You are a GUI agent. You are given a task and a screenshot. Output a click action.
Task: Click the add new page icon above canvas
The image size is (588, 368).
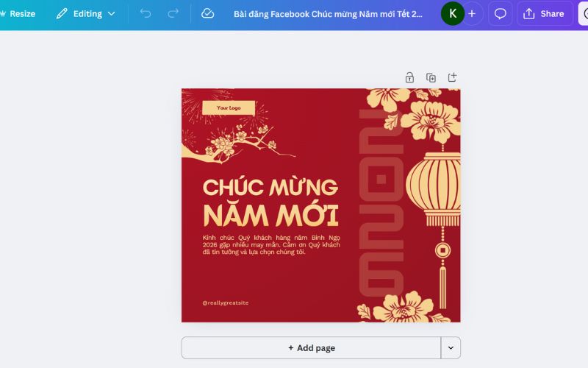452,77
